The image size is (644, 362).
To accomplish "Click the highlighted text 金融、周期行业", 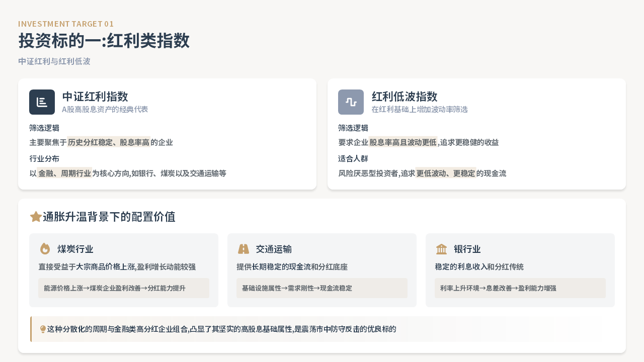I will pos(64,173).
